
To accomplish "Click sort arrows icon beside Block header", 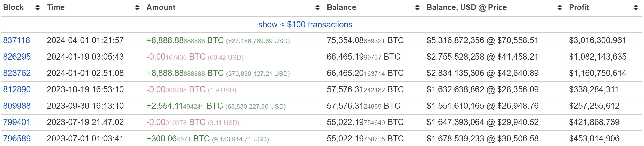I will [x=37, y=8].
